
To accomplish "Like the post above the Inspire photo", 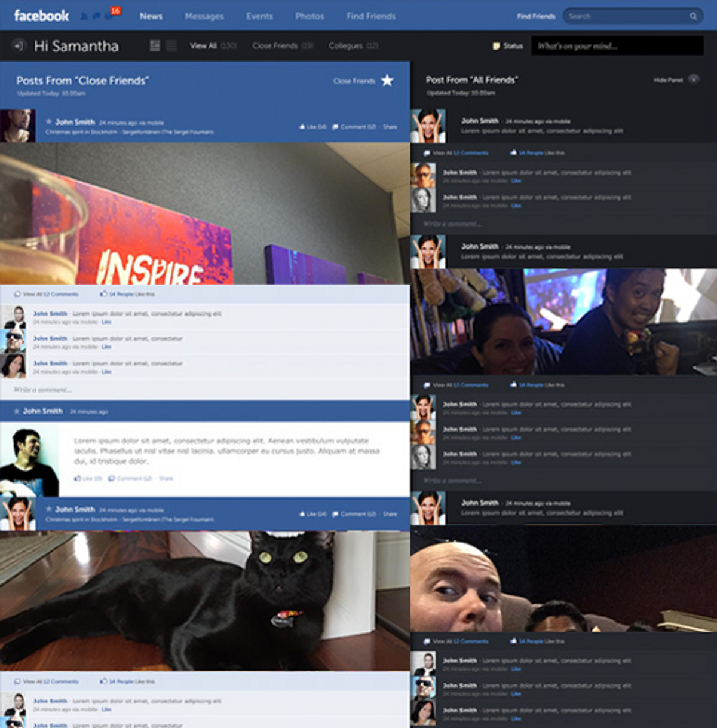I will (312, 127).
